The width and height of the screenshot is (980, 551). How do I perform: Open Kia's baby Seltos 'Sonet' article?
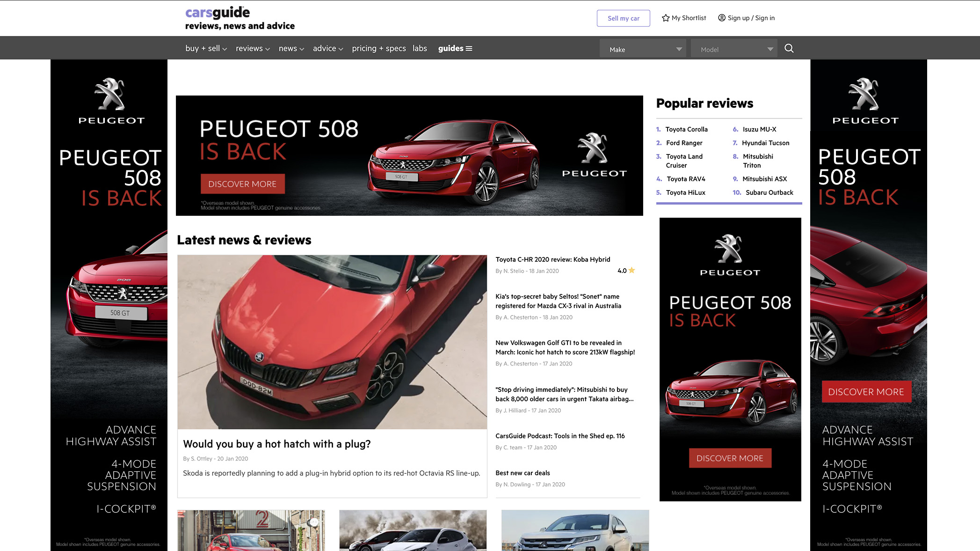click(558, 301)
